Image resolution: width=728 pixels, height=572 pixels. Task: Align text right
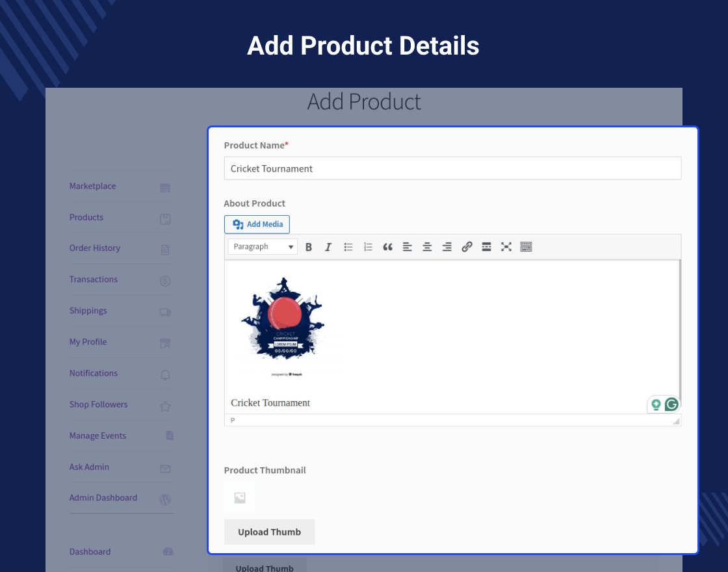tap(447, 247)
